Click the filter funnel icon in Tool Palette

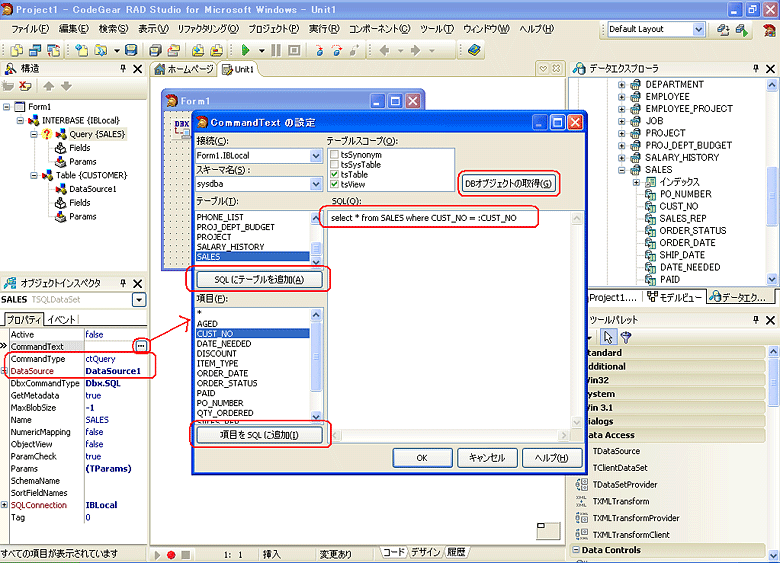pos(626,337)
